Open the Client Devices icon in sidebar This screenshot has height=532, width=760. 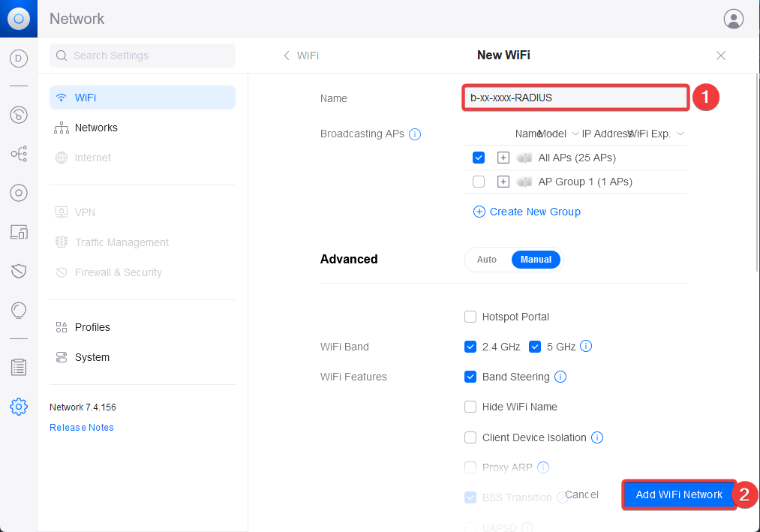click(x=19, y=232)
